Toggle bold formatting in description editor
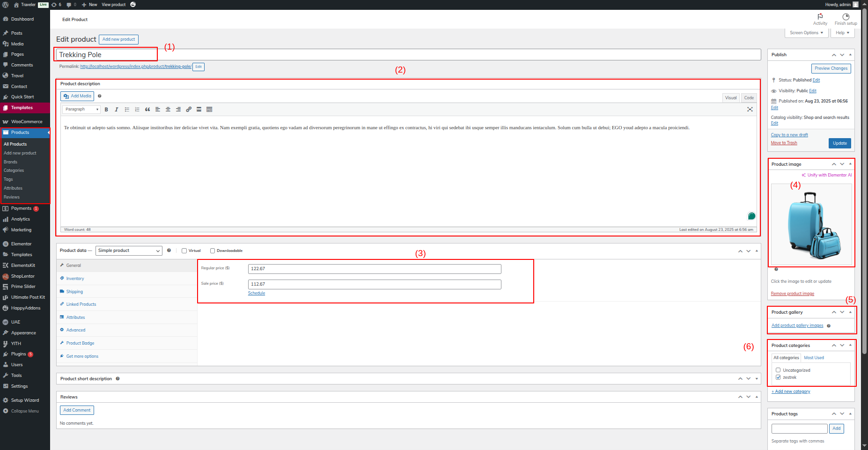The width and height of the screenshot is (868, 450). click(106, 110)
